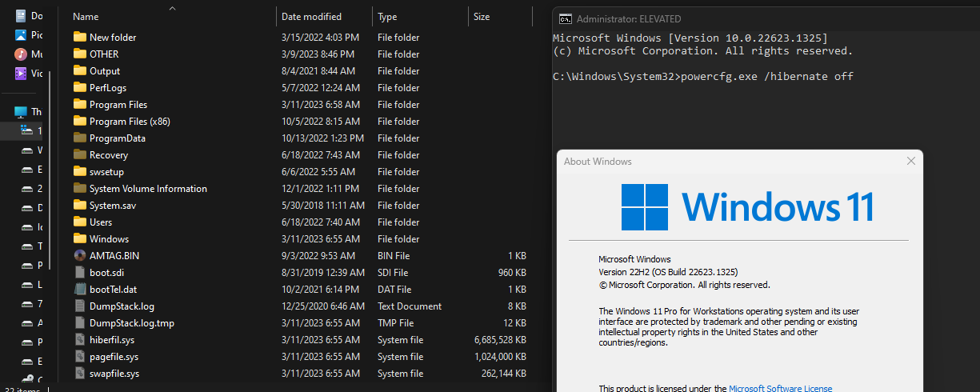Click the Output folder icon
980x392 pixels.
pos(79,70)
